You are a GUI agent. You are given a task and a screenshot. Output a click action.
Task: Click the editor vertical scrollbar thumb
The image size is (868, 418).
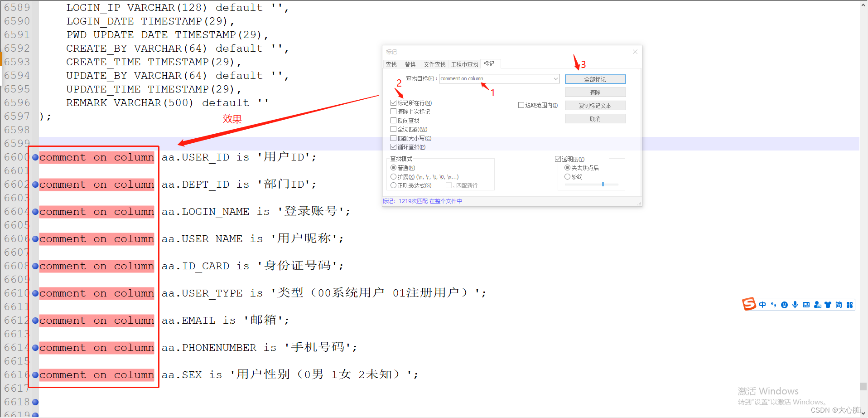click(863, 387)
